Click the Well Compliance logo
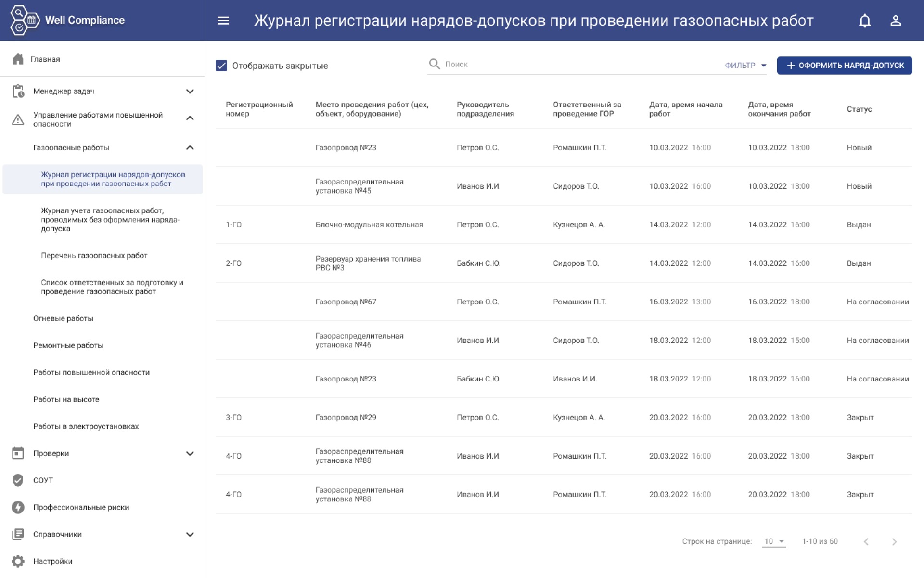The height and width of the screenshot is (578, 924). pyautogui.click(x=25, y=20)
